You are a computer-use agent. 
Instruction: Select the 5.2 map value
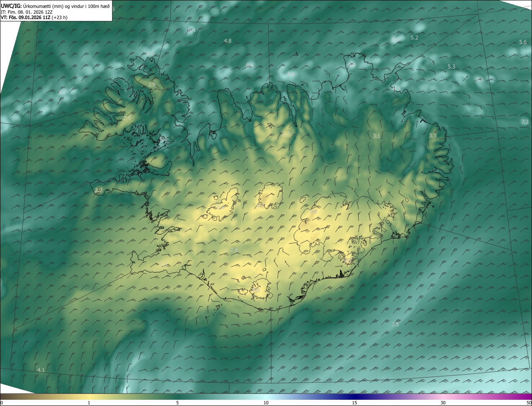click(414, 37)
